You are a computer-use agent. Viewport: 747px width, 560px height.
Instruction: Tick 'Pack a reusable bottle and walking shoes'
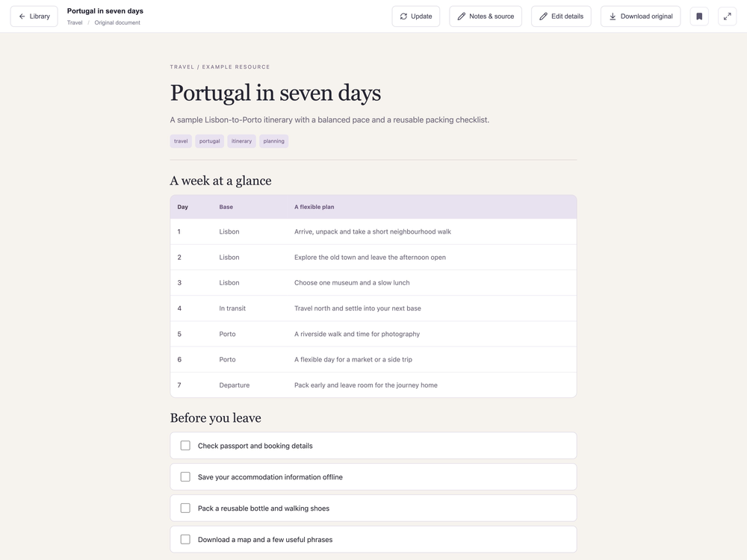[185, 508]
